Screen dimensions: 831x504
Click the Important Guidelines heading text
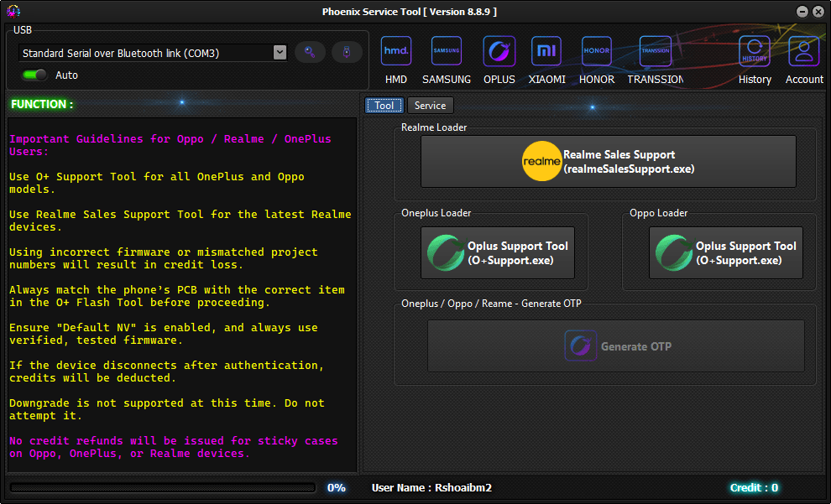click(170, 145)
